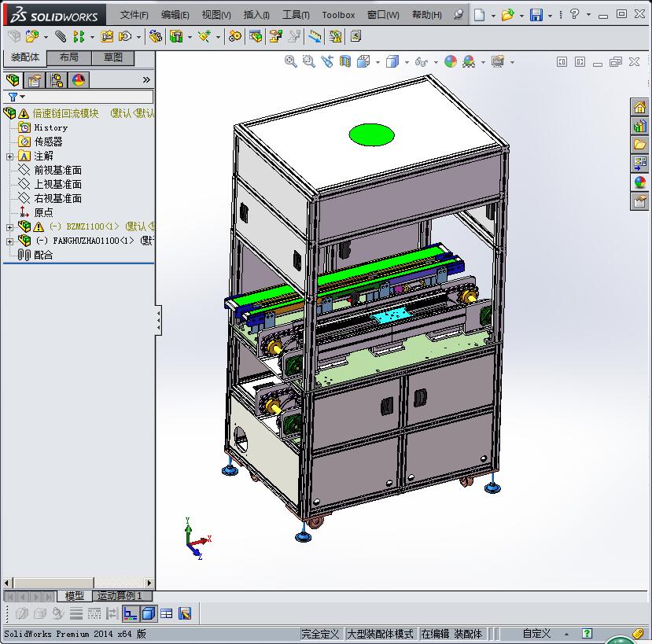Open the Apply Scene dropdown arrow
The image size is (652, 644).
point(483,62)
